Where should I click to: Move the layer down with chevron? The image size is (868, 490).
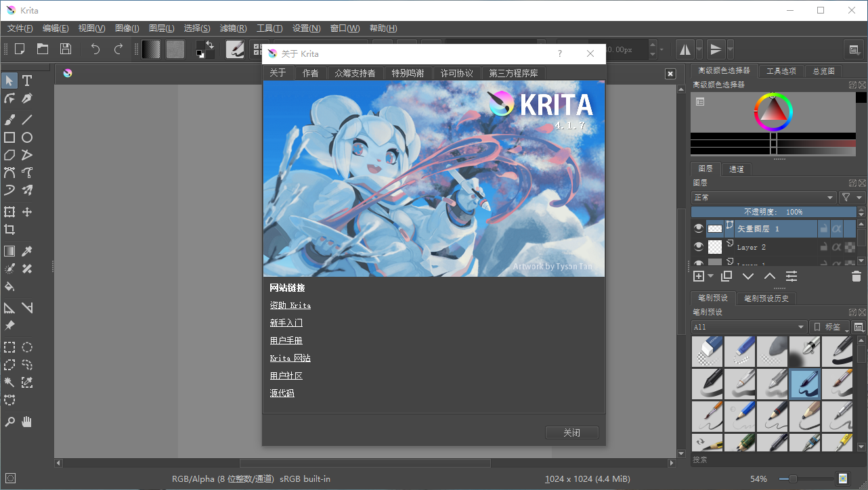pos(748,276)
